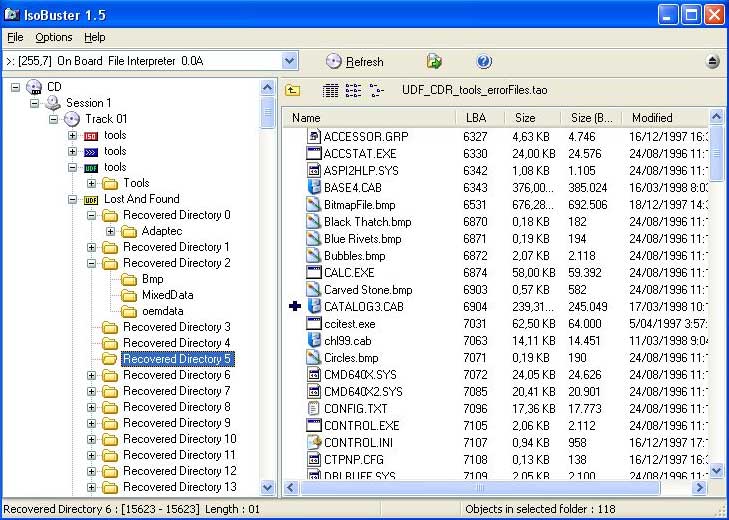This screenshot has height=520, width=729.
Task: Select Recovered Directory 3 folder
Action: click(177, 327)
